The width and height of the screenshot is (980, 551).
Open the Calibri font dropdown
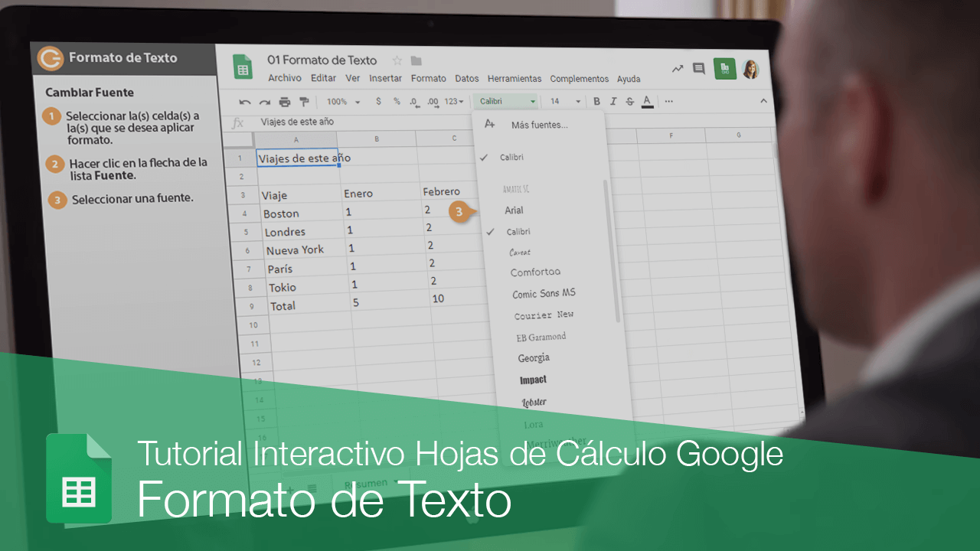(506, 101)
